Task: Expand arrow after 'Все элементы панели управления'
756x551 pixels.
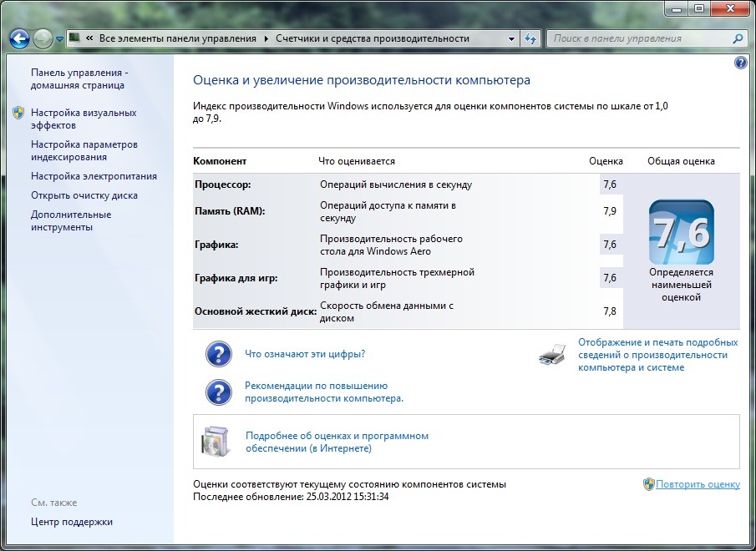Action: 266,38
